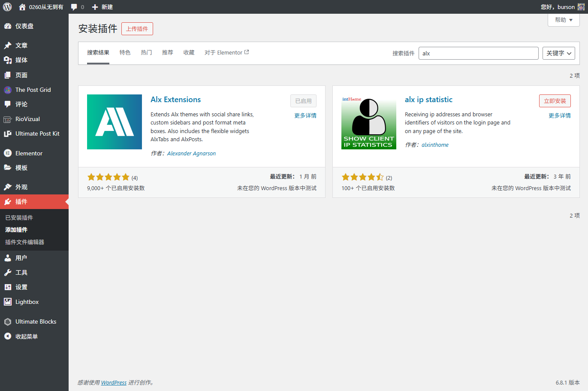
Task: Click the Alx Extensions plugin thumbnail
Action: coord(115,122)
